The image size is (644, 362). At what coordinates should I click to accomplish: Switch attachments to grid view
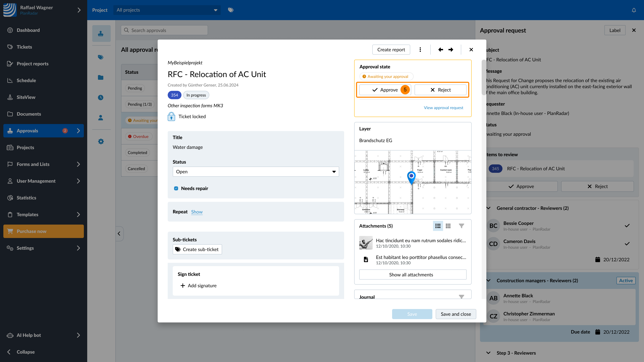[448, 226]
